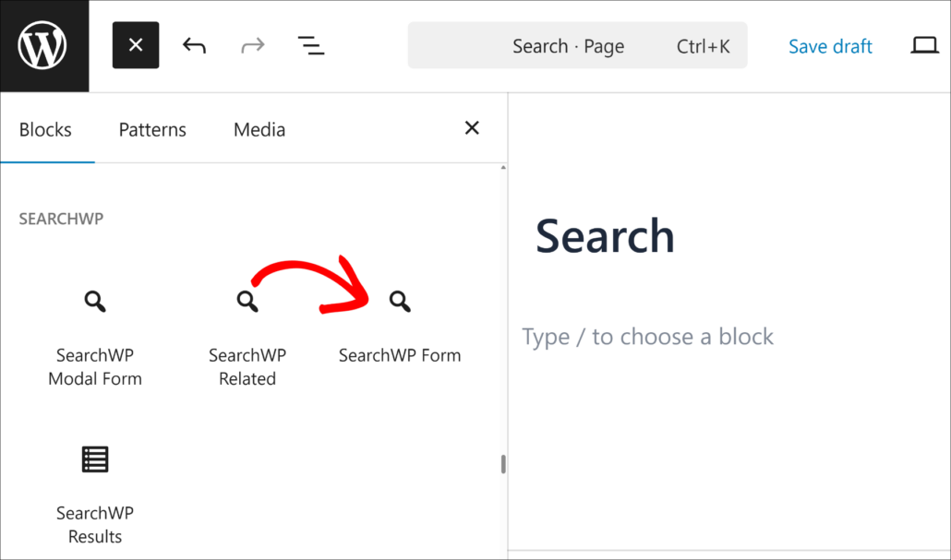Click the Ctrl+K shortcut hint
The image size is (951, 560).
point(703,46)
